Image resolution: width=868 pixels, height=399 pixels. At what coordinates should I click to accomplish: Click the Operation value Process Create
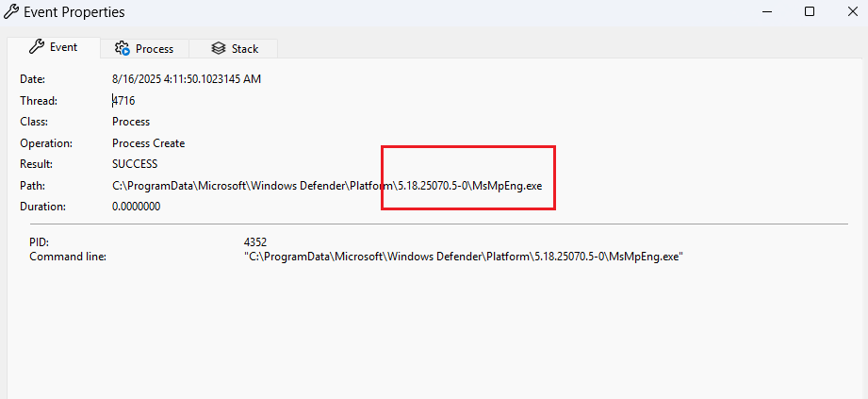pyautogui.click(x=148, y=143)
